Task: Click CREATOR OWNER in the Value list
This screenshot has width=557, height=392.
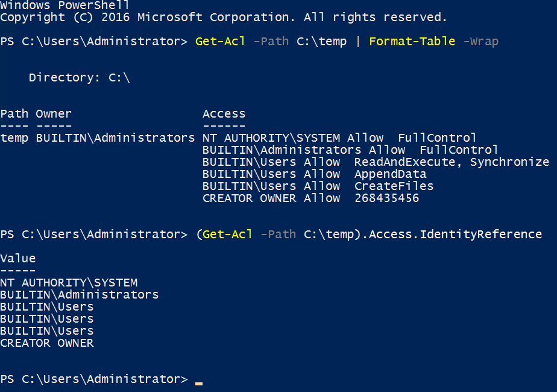Action: [47, 343]
